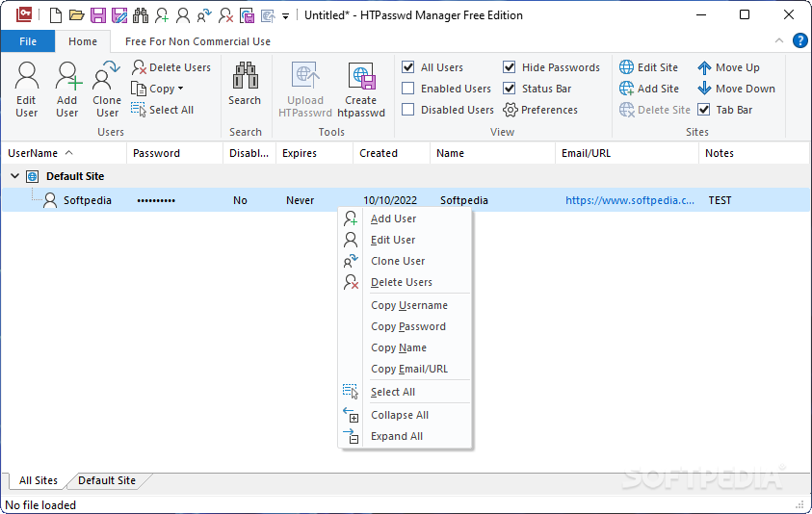This screenshot has width=812, height=514.
Task: Choose Collapse All from context menu
Action: tap(405, 415)
